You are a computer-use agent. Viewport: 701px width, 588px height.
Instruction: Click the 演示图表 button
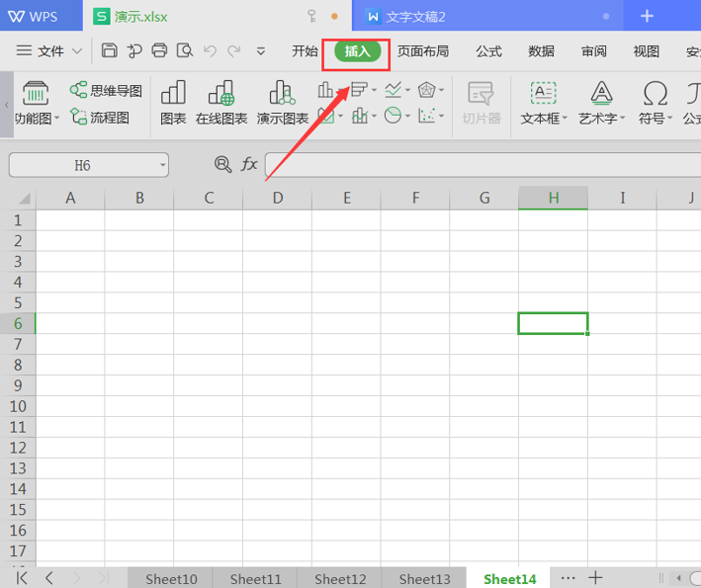point(283,103)
